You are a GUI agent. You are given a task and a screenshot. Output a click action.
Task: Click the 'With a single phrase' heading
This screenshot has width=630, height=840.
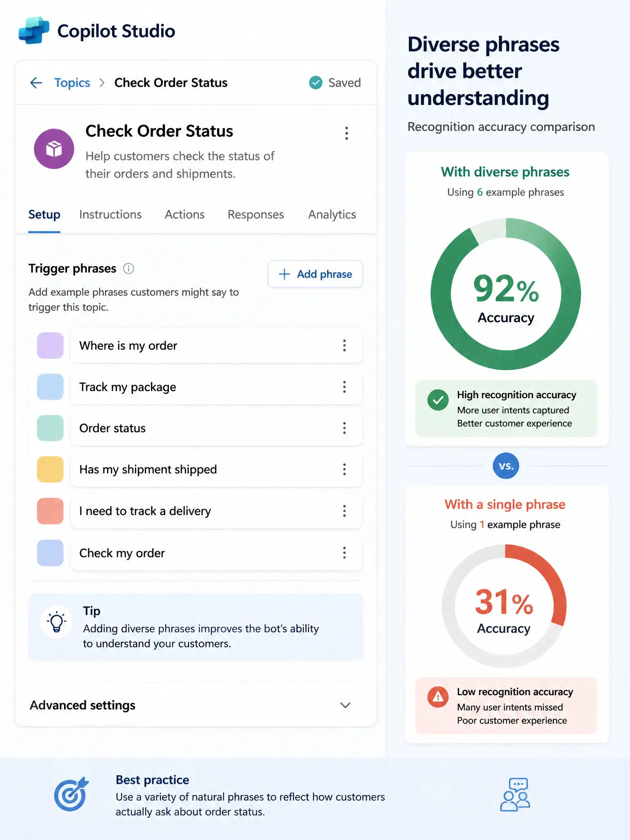[505, 504]
